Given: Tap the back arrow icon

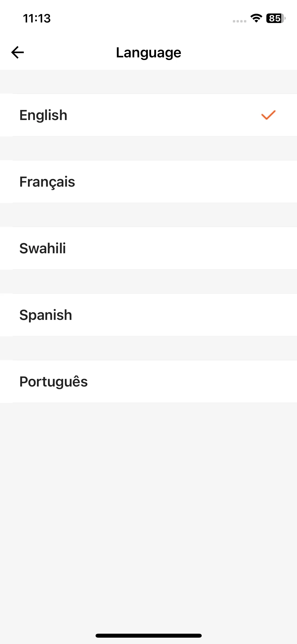Looking at the screenshot, I should pyautogui.click(x=17, y=52).
